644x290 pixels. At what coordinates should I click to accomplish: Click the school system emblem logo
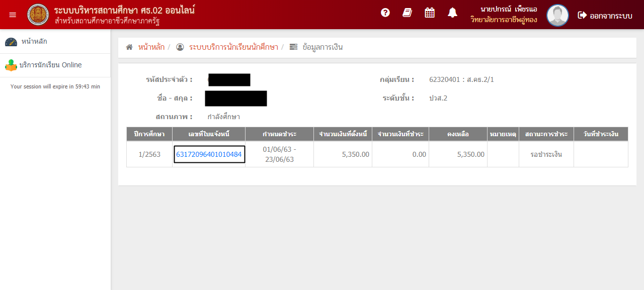(38, 15)
